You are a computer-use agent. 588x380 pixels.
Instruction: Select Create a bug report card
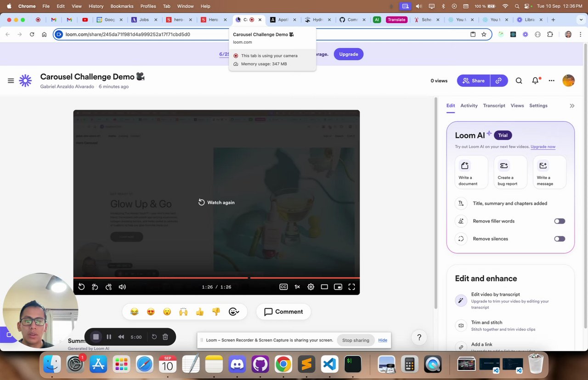(x=510, y=172)
